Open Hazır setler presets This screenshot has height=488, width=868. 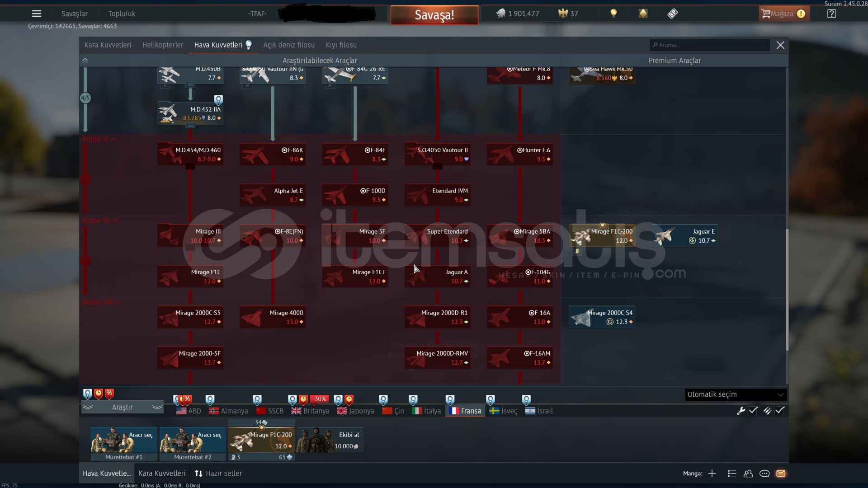coord(219,473)
